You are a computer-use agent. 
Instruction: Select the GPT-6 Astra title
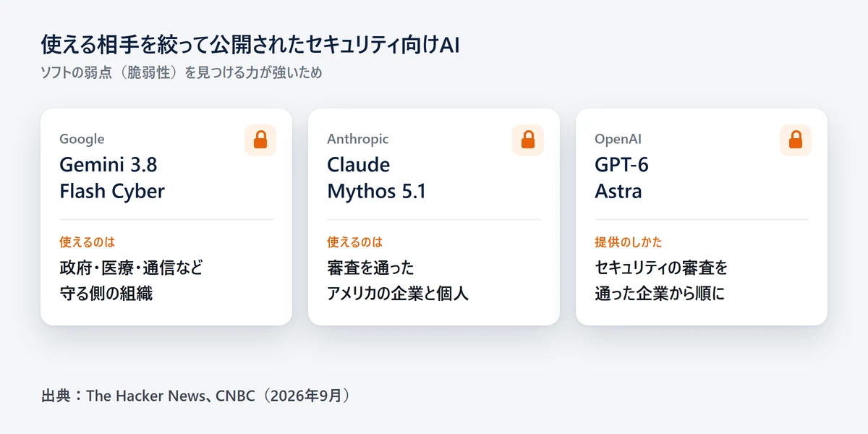[x=621, y=178]
